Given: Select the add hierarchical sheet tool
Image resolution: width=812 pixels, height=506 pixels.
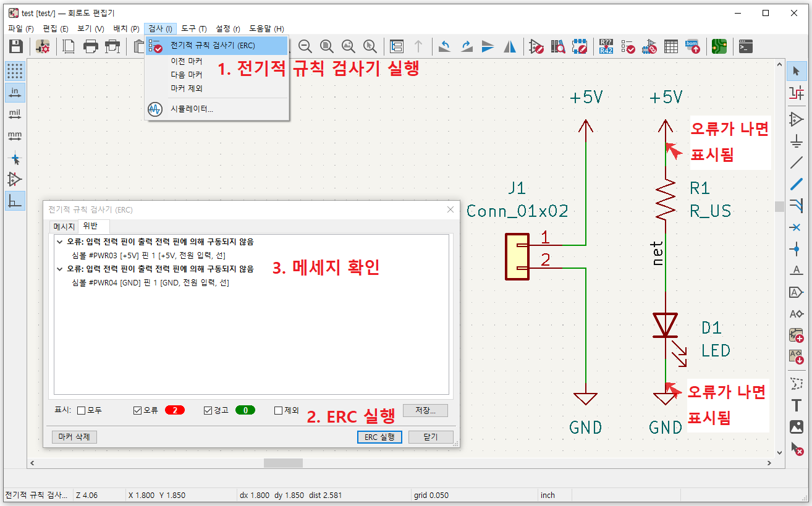Looking at the screenshot, I should [797, 335].
